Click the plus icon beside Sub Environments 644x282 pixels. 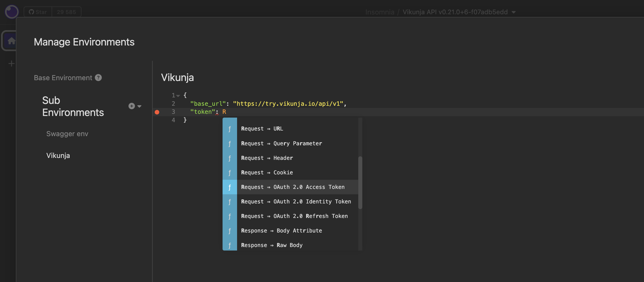131,106
